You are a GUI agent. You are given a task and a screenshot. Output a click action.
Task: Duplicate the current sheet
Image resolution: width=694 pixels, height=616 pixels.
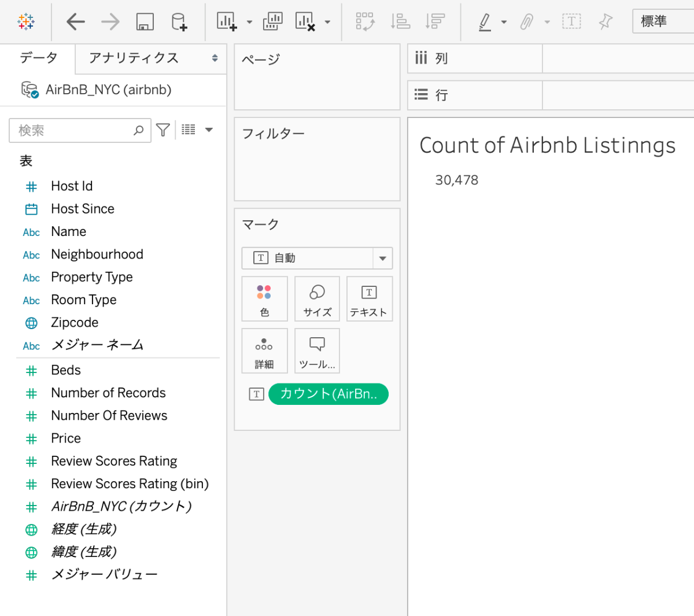(273, 22)
